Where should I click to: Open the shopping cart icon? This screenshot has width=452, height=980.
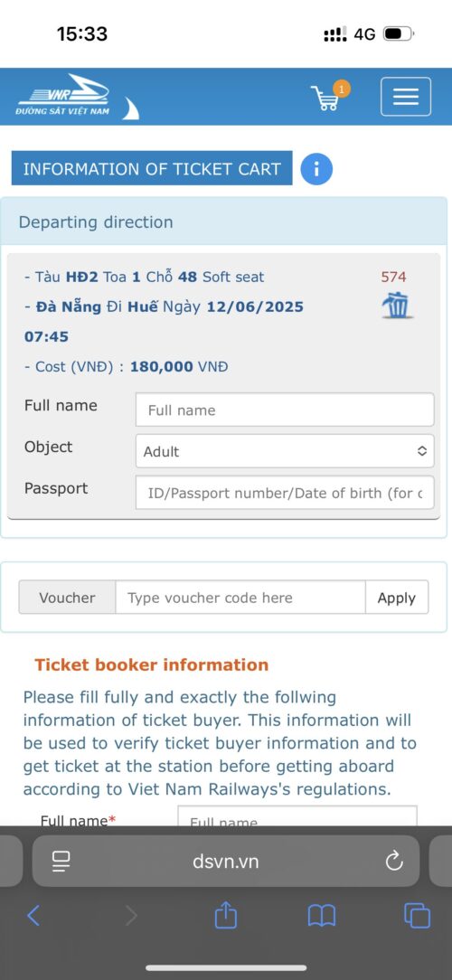tap(327, 97)
